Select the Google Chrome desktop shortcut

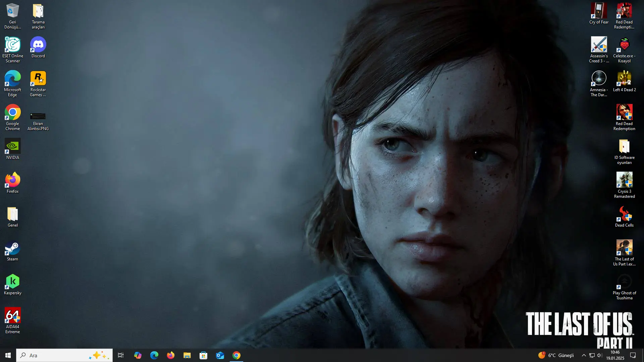coord(13,118)
